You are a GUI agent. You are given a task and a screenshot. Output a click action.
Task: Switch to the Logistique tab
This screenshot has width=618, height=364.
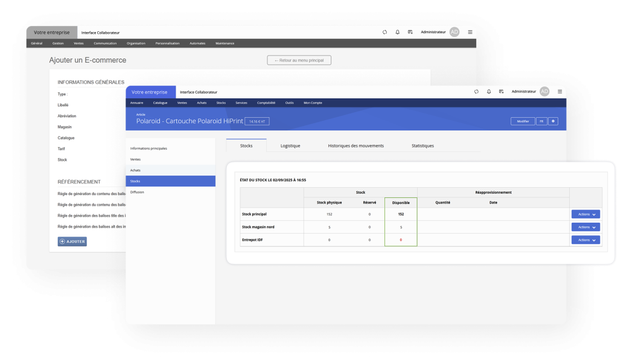pyautogui.click(x=290, y=145)
